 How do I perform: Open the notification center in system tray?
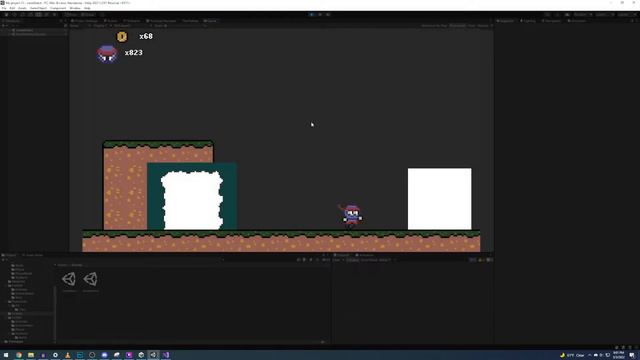[x=632, y=355]
